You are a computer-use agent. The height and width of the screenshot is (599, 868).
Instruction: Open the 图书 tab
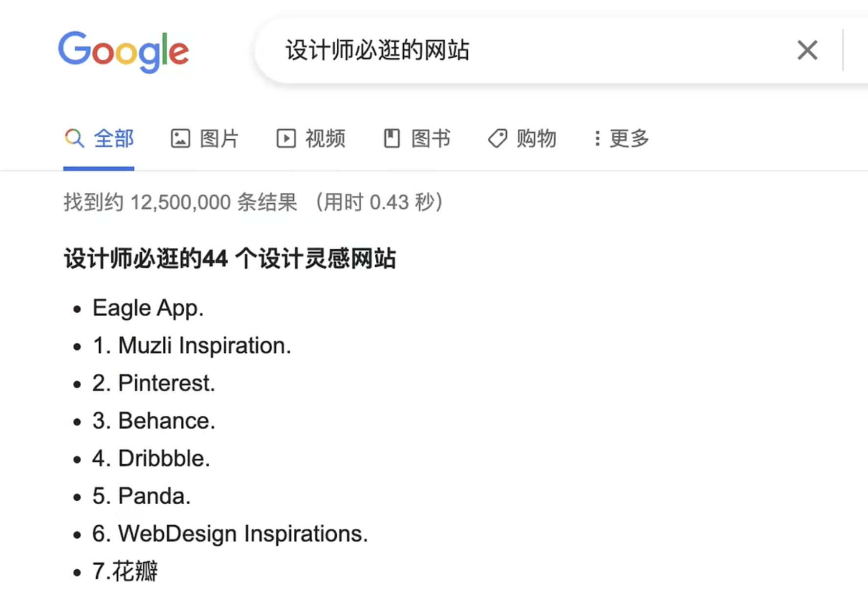[416, 139]
